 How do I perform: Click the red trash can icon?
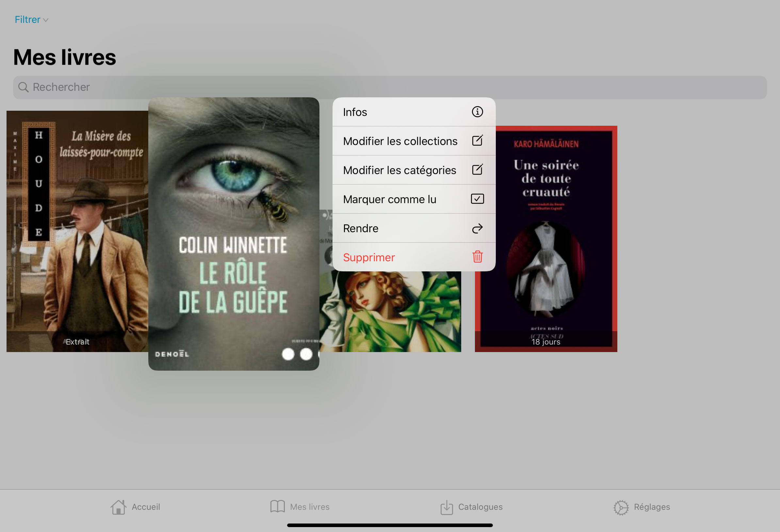pyautogui.click(x=477, y=257)
